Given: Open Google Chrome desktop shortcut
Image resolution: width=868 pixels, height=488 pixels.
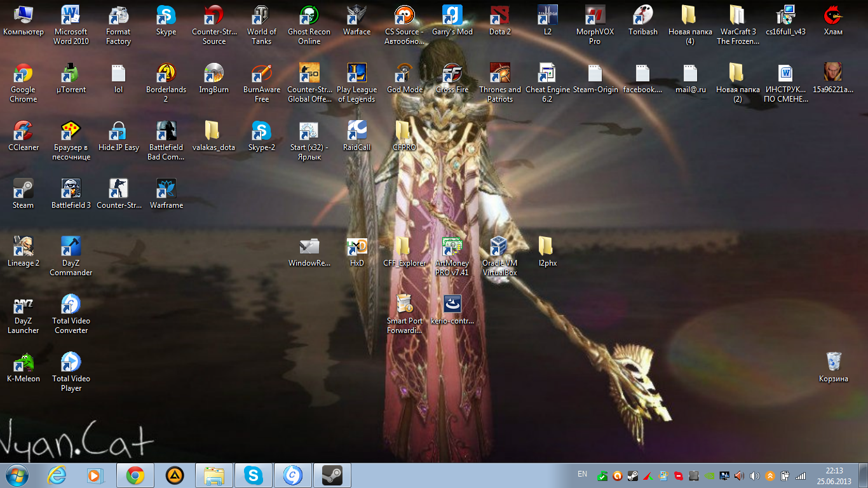Looking at the screenshot, I should [x=24, y=83].
